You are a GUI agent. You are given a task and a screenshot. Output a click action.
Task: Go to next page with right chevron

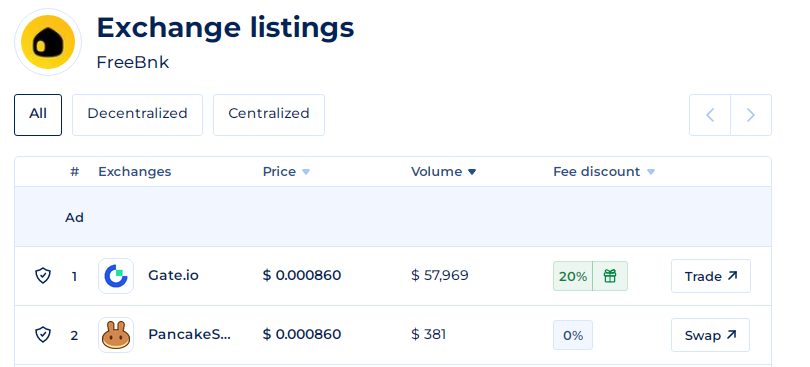[751, 115]
